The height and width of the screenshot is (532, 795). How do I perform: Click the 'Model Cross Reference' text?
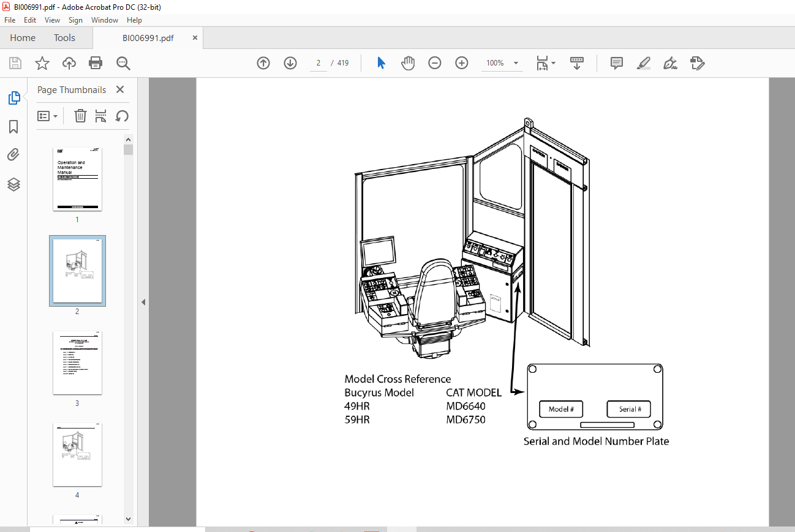coord(397,379)
